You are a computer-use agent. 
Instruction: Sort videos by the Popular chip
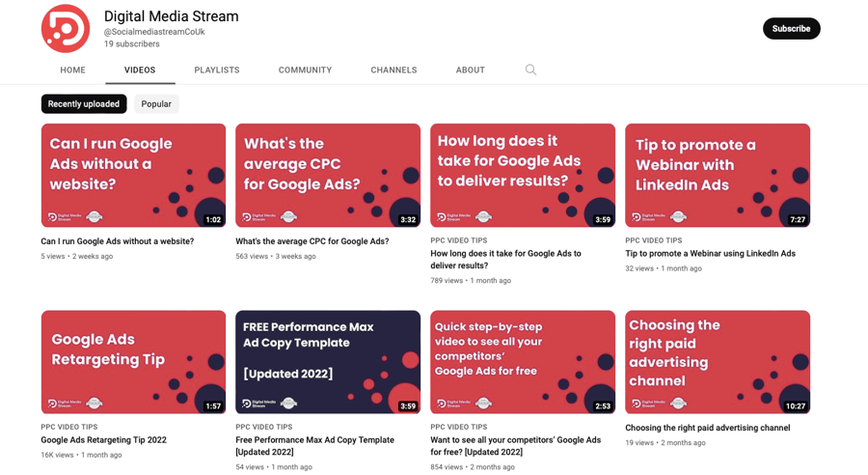coord(156,103)
